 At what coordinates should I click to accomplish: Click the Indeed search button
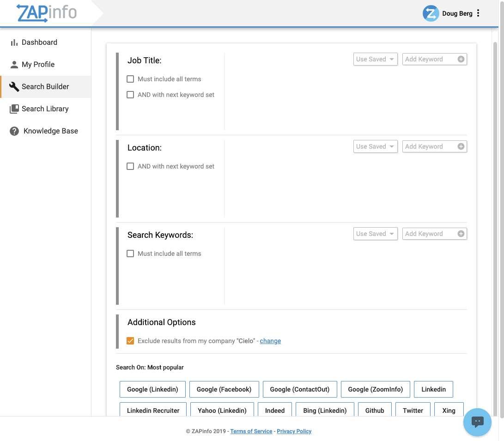[x=275, y=410]
